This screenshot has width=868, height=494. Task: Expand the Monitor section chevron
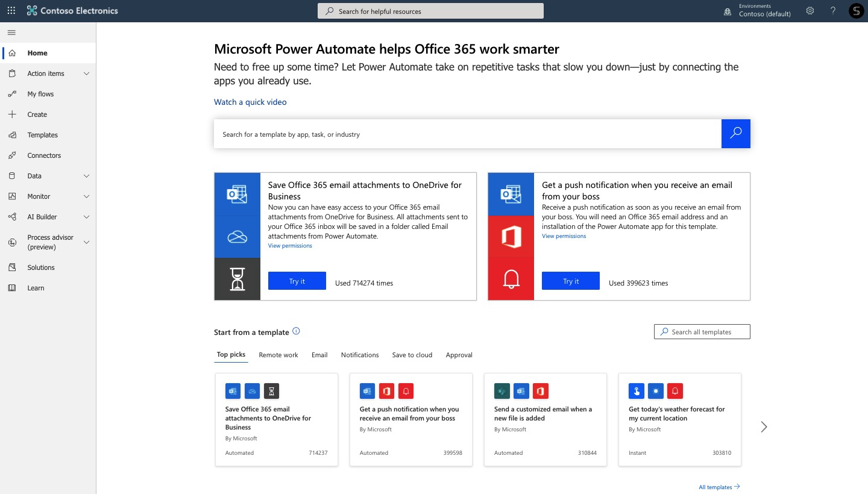pyautogui.click(x=86, y=196)
